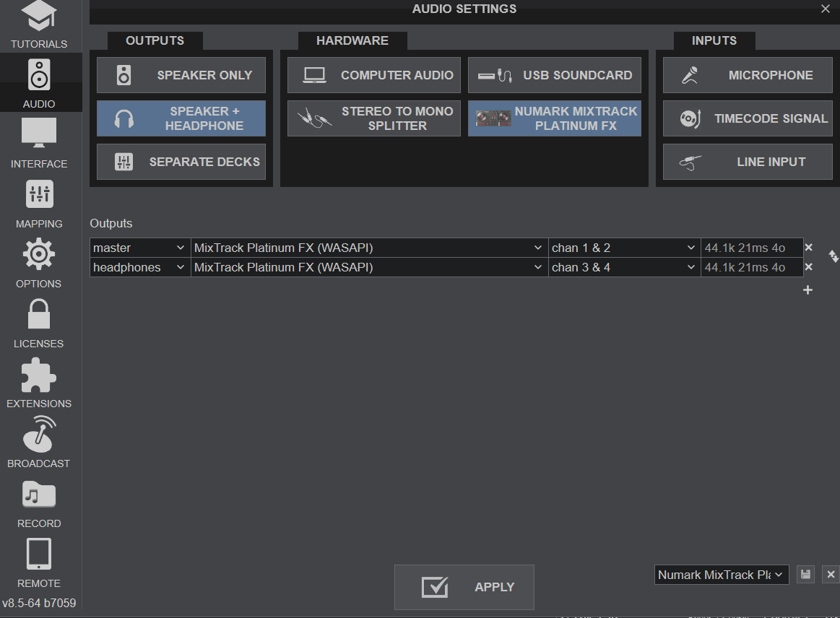
Task: Click master row 44.1k 21ms 4o info
Action: (752, 248)
